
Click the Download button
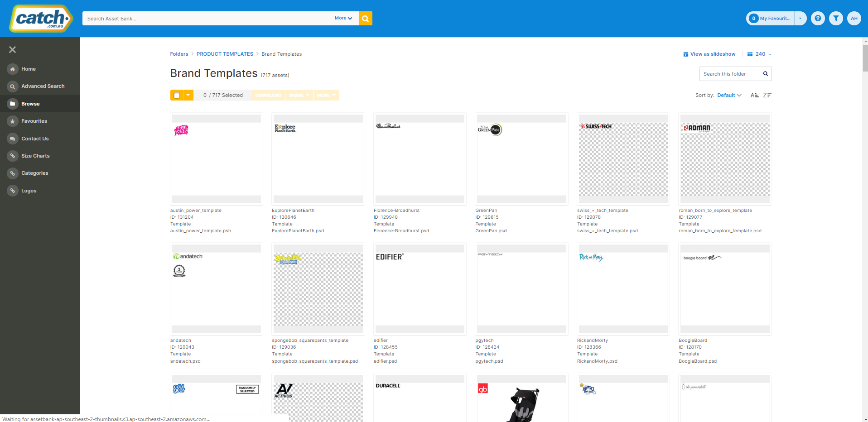click(268, 95)
